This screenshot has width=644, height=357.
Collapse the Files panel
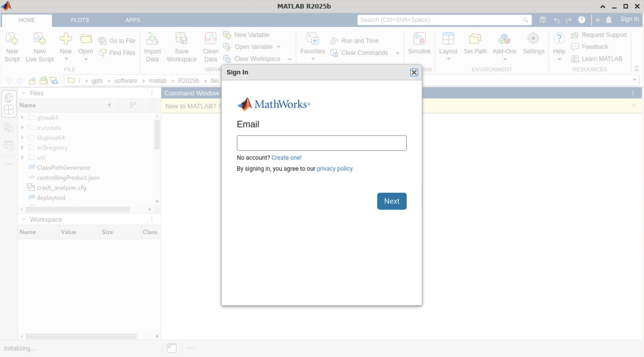coord(24,93)
